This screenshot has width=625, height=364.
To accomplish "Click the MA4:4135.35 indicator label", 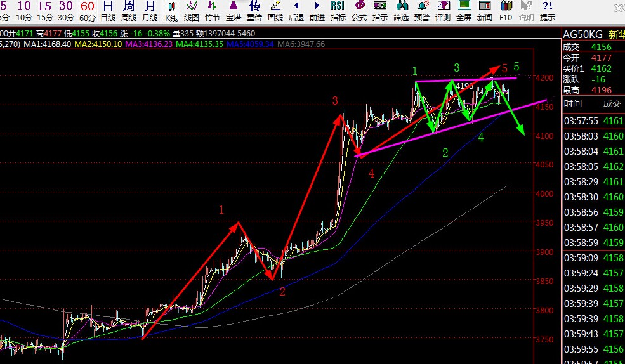I will pyautogui.click(x=200, y=44).
